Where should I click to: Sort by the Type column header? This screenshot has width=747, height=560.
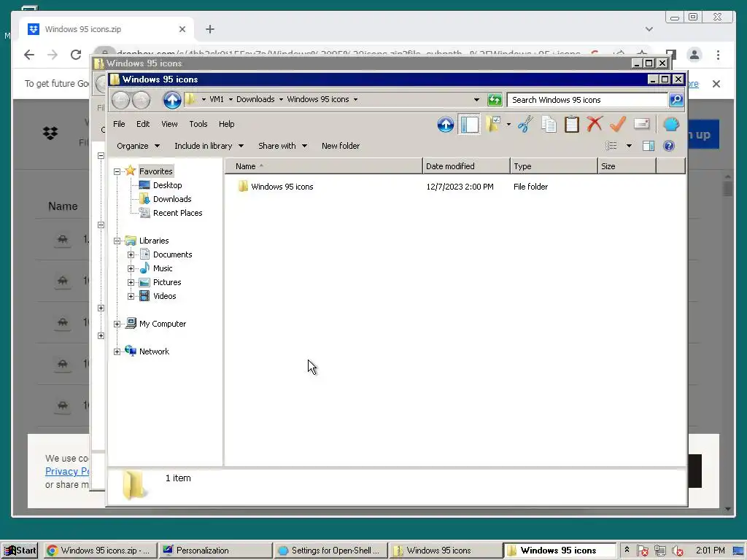pyautogui.click(x=554, y=166)
